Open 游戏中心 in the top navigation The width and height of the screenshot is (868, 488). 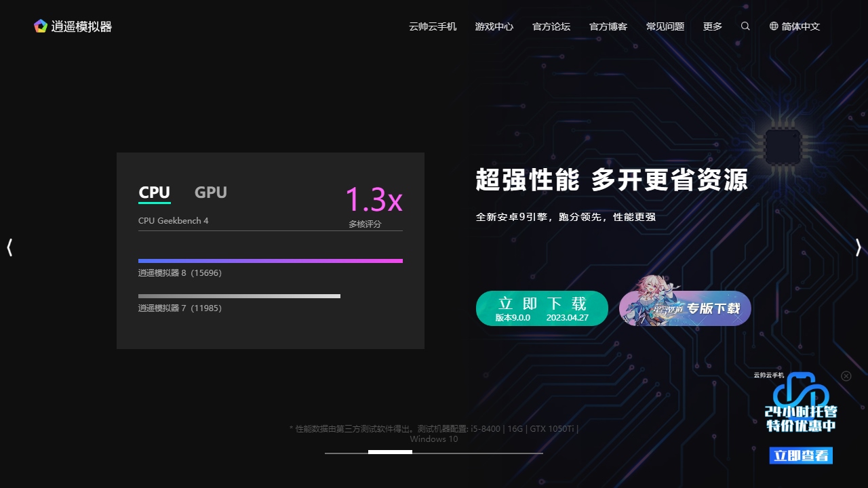[494, 26]
